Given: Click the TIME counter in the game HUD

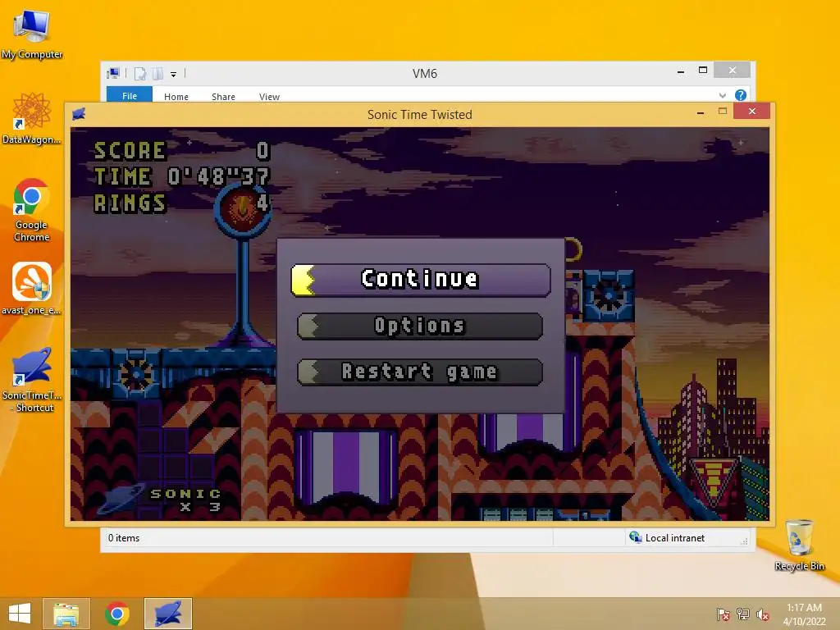Looking at the screenshot, I should (x=182, y=176).
